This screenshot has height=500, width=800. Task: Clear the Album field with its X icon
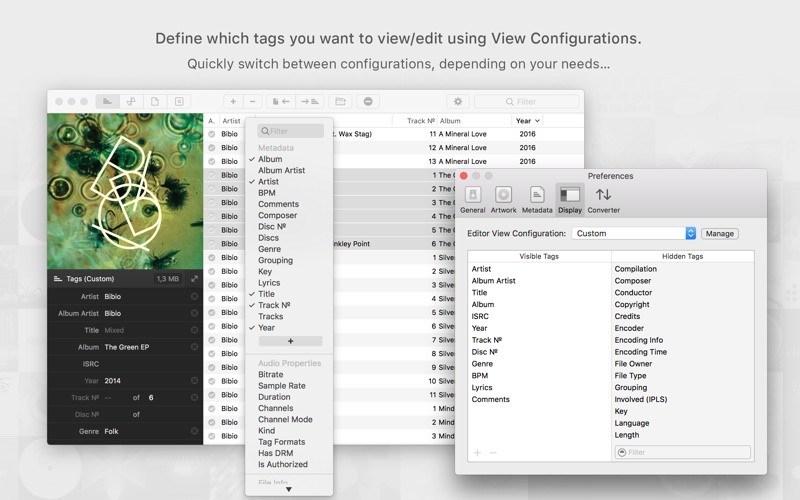pos(194,347)
